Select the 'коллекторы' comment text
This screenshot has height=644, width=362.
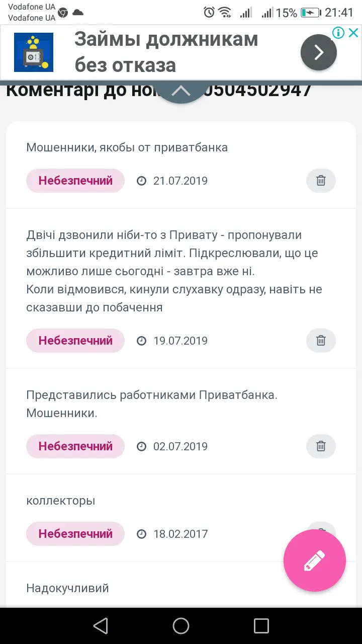point(61,501)
